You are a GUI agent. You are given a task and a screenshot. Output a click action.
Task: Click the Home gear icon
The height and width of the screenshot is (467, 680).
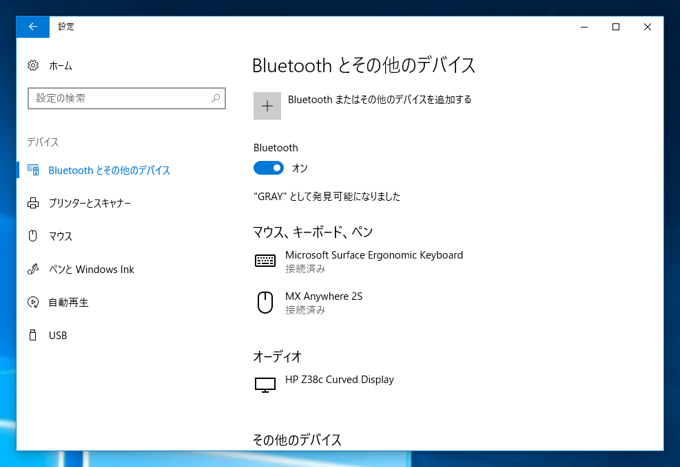tap(33, 65)
